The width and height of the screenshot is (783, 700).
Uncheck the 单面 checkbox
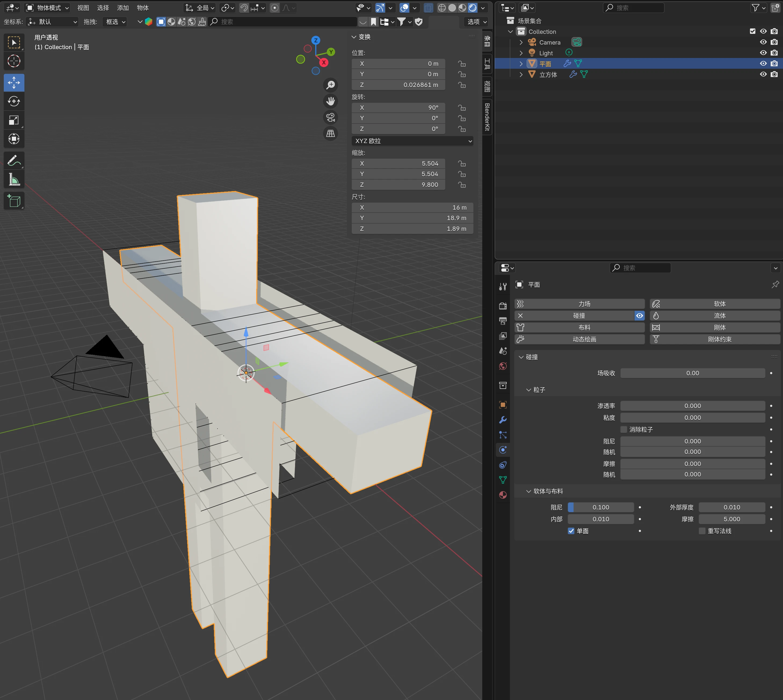pyautogui.click(x=571, y=531)
